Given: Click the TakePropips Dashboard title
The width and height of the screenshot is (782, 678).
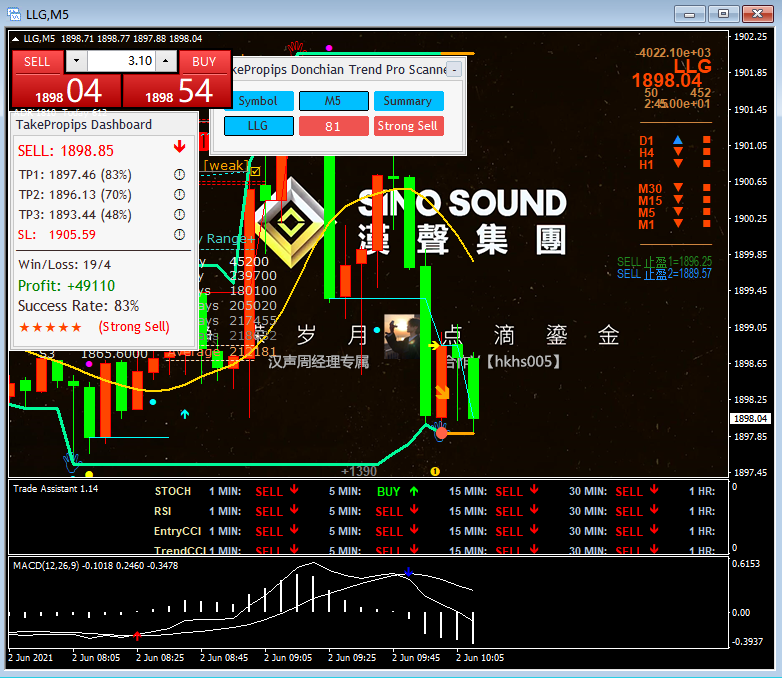Looking at the screenshot, I should [x=84, y=124].
